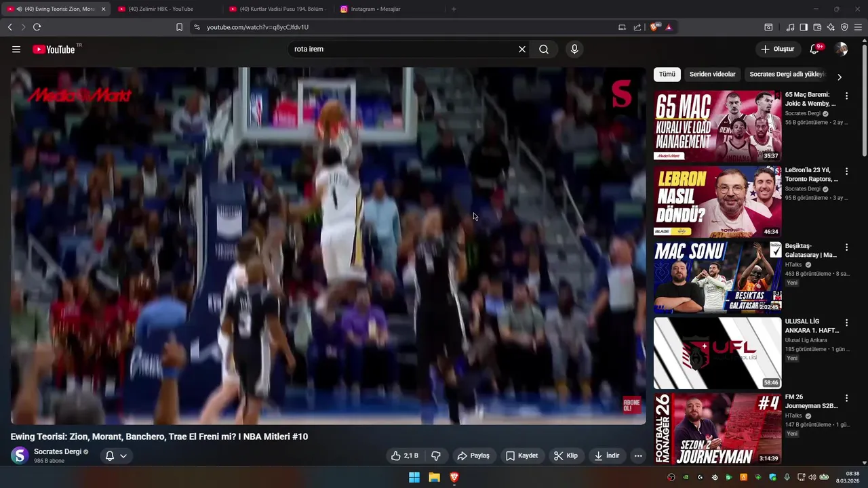Open the browser main hamburger menu
The width and height of the screenshot is (868, 488).
[858, 27]
